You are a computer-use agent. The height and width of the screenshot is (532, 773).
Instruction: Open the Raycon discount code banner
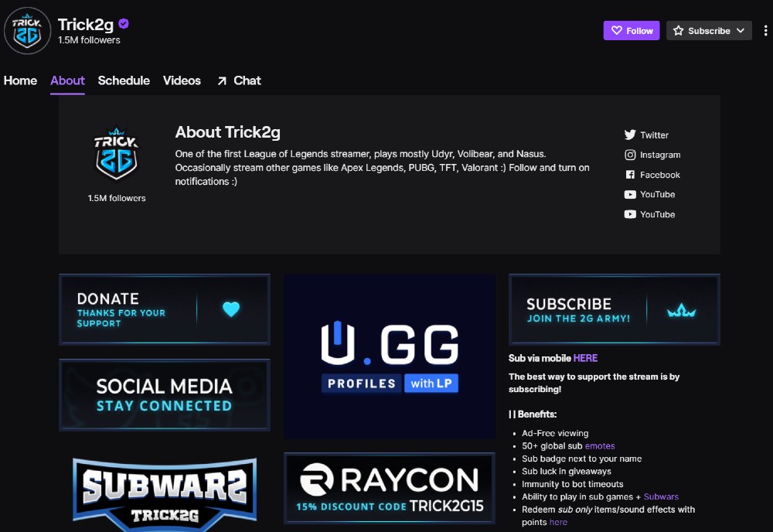click(390, 488)
